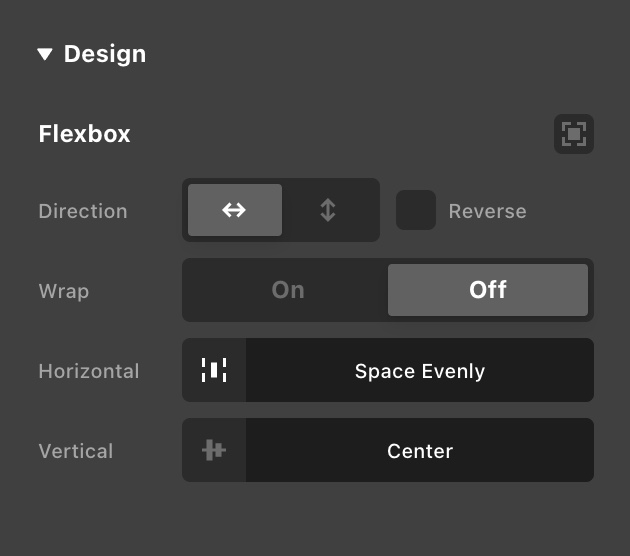Click the Flexbox heading
Viewport: 630px width, 556px height.
click(x=84, y=134)
